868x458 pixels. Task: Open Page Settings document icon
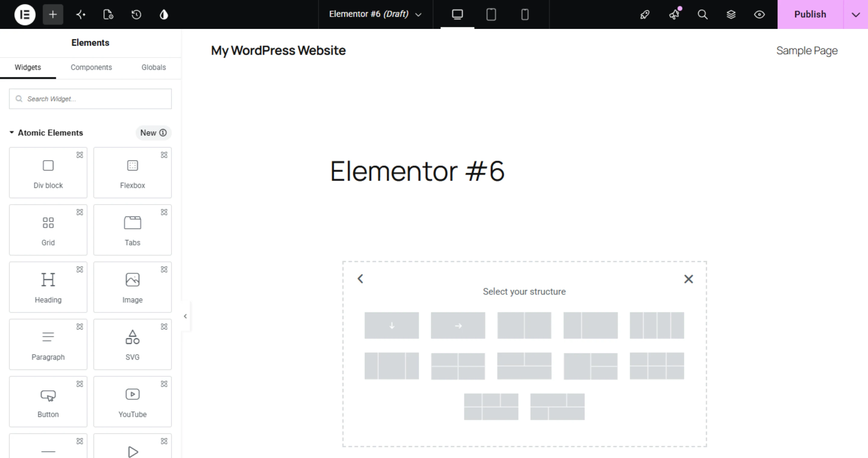[108, 14]
